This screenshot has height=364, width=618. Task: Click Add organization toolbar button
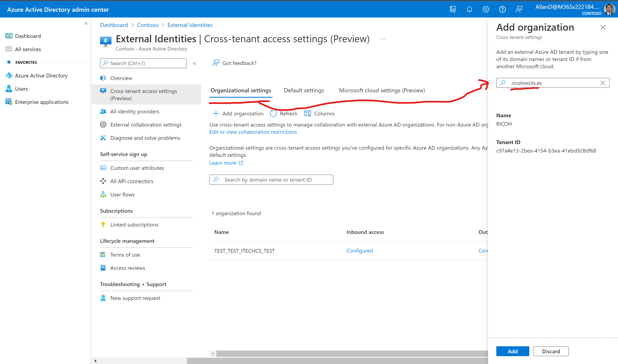(238, 114)
